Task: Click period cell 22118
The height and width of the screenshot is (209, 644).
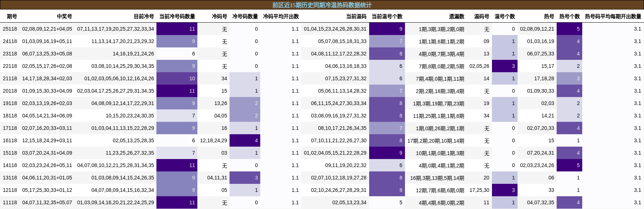Action: (10, 66)
